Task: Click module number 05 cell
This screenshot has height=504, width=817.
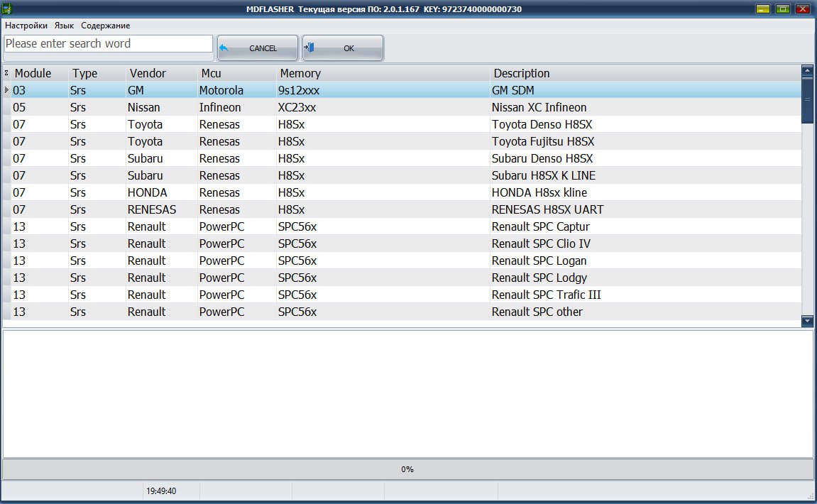Action: click(40, 107)
